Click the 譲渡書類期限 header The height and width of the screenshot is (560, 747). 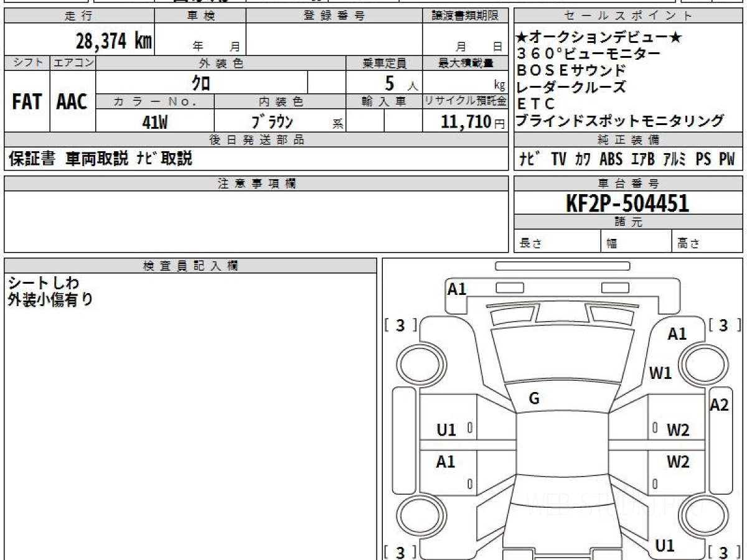(466, 16)
